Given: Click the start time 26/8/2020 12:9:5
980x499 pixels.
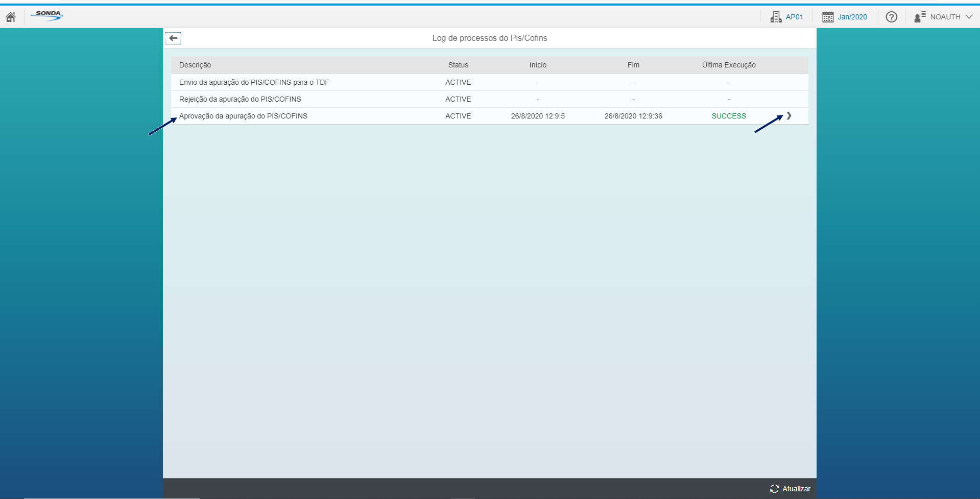Looking at the screenshot, I should point(538,116).
